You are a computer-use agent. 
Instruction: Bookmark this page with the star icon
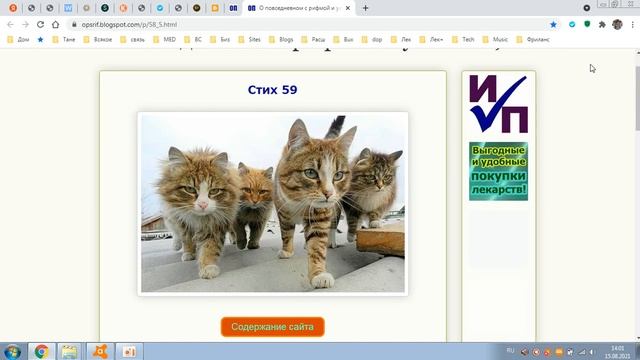(x=553, y=24)
